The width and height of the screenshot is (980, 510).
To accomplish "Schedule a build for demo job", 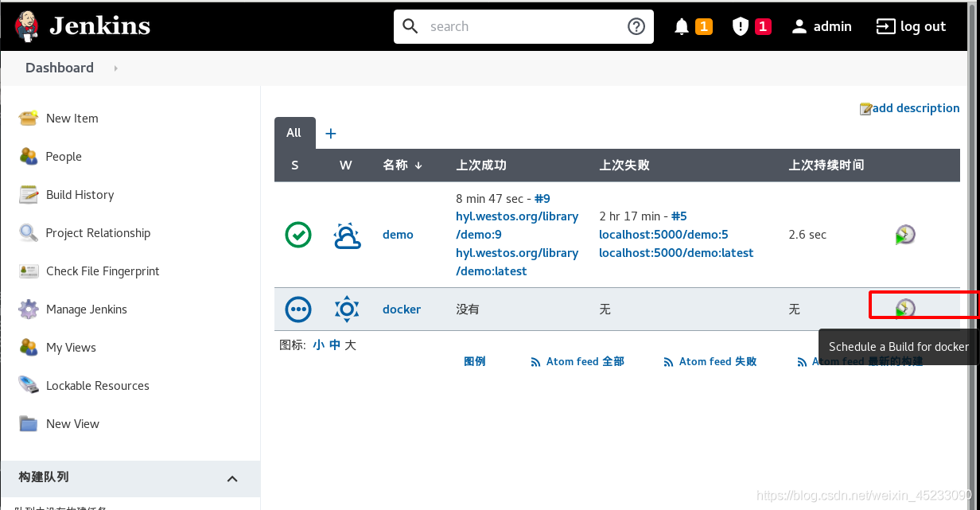I will click(904, 235).
